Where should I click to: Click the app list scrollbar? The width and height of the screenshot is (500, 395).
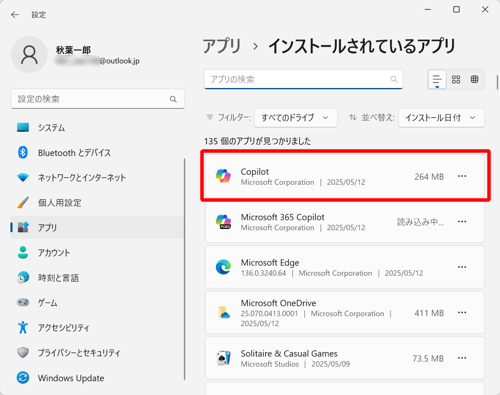click(497, 82)
